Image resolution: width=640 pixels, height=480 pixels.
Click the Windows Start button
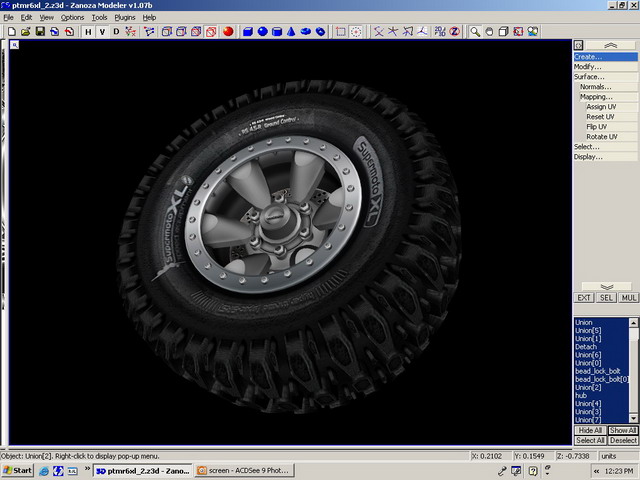18,470
